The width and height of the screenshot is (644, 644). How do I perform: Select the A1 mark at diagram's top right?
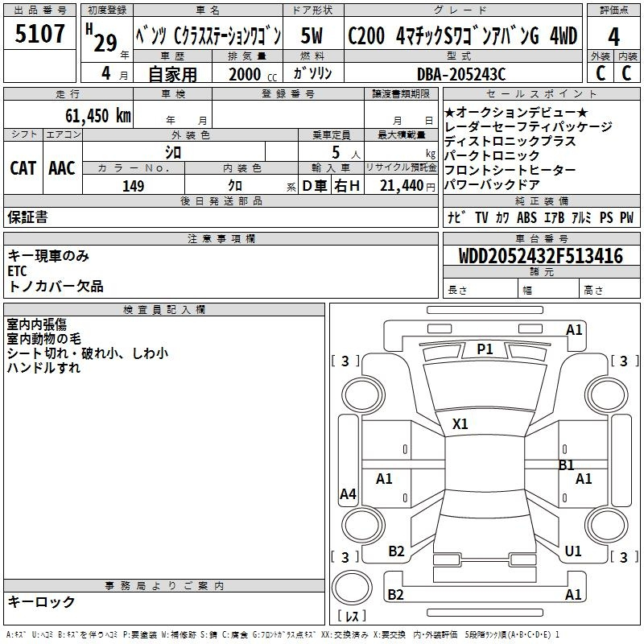click(574, 329)
